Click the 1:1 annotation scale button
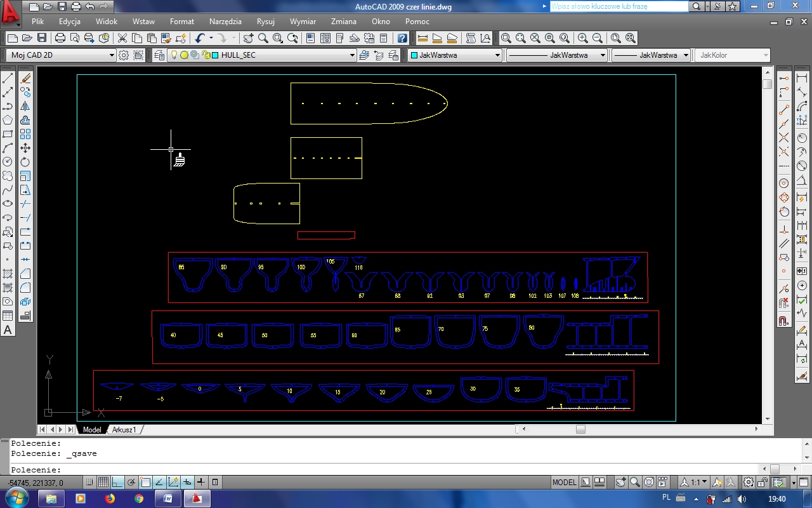This screenshot has height=508, width=812. coord(695,482)
